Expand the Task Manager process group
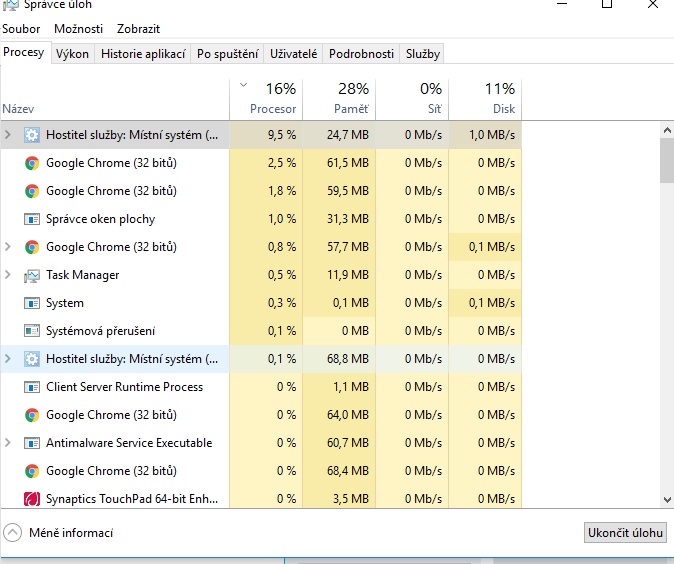 (9, 275)
